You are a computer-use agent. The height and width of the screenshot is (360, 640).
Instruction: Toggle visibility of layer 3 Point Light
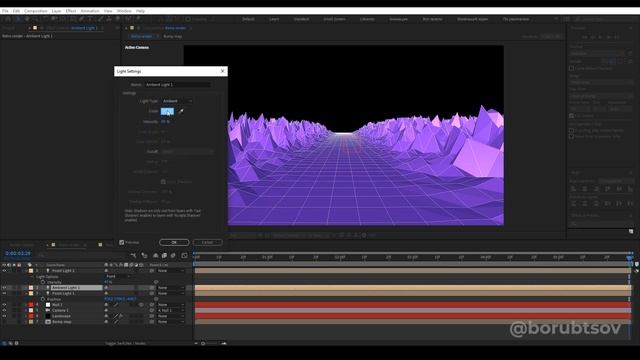pos(4,293)
